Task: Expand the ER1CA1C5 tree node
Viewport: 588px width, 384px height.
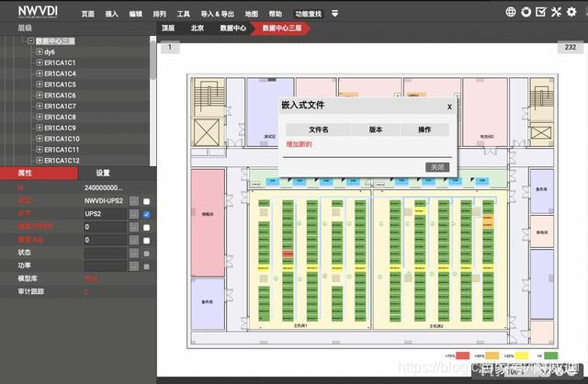Action: [39, 85]
